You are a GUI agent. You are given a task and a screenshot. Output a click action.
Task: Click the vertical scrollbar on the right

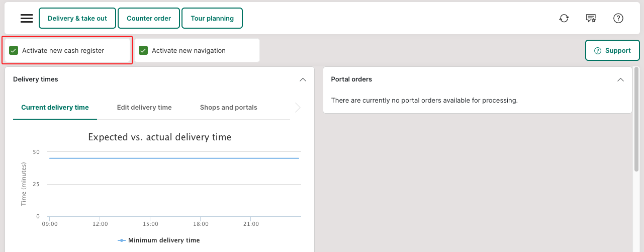(636, 121)
